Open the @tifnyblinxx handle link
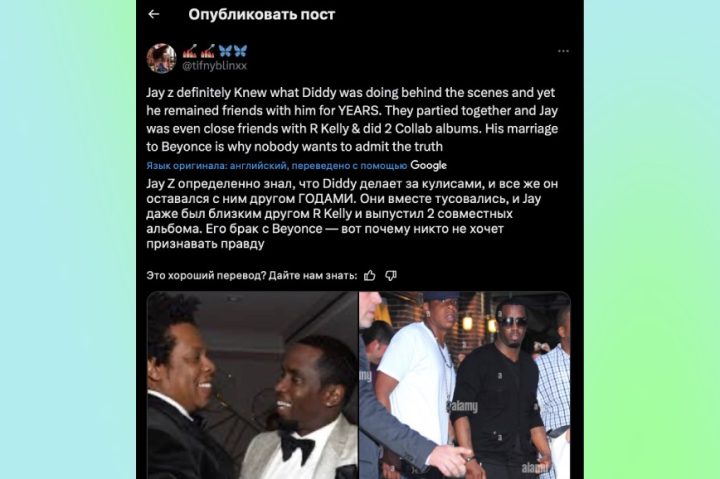The height and width of the screenshot is (479, 720). coord(214,66)
